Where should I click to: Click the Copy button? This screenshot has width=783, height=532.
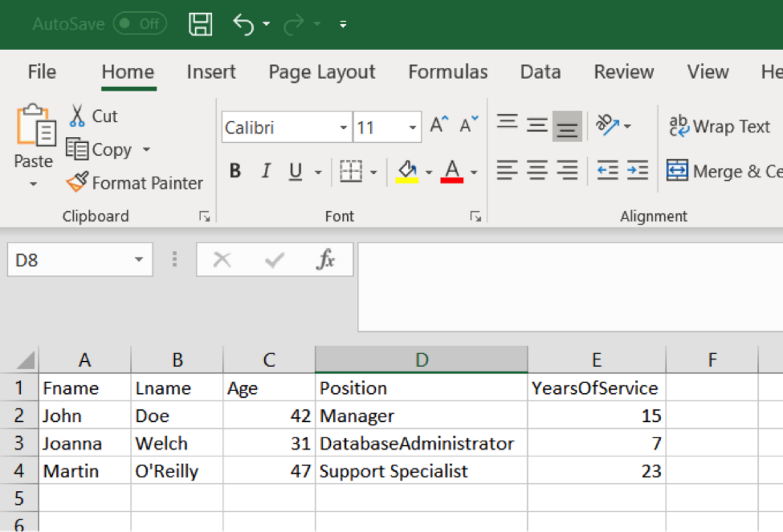(x=99, y=150)
